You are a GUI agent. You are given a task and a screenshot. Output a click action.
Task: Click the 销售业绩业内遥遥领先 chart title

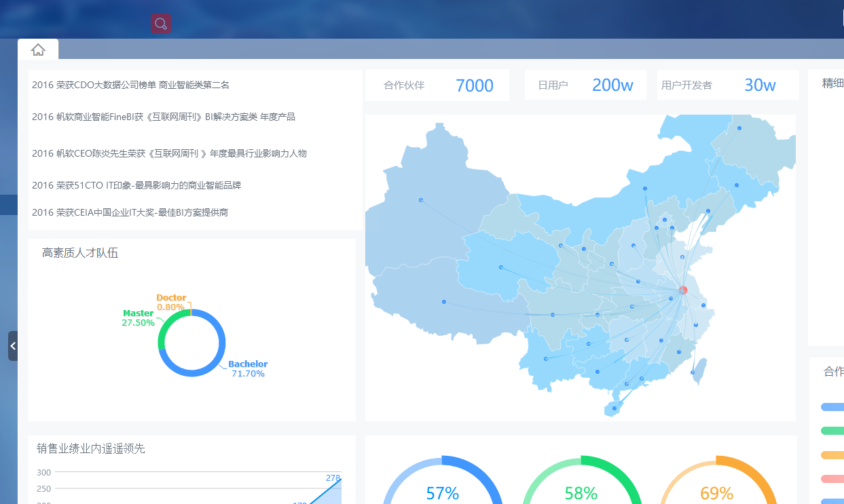click(x=91, y=448)
